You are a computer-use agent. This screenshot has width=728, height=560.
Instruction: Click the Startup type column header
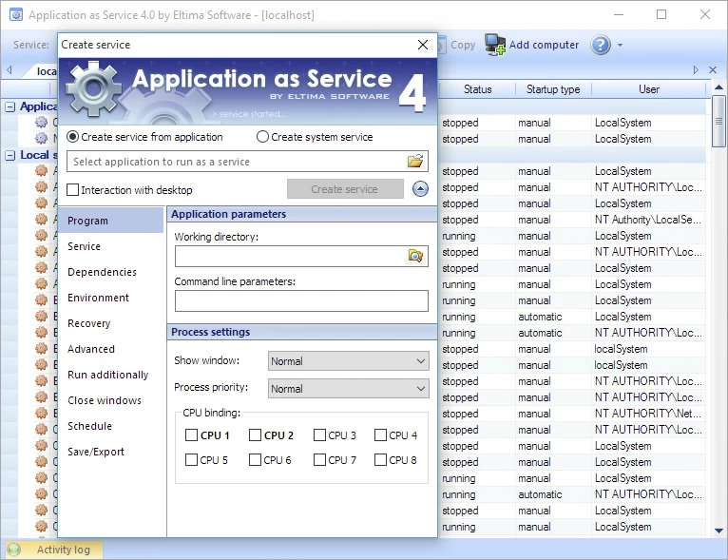tap(553, 89)
